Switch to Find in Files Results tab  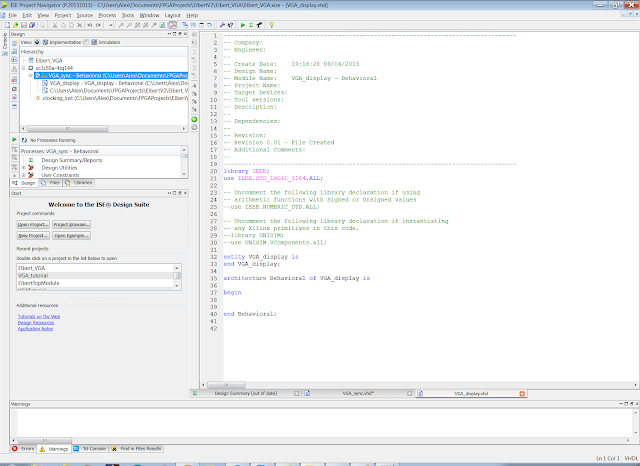pyautogui.click(x=137, y=448)
